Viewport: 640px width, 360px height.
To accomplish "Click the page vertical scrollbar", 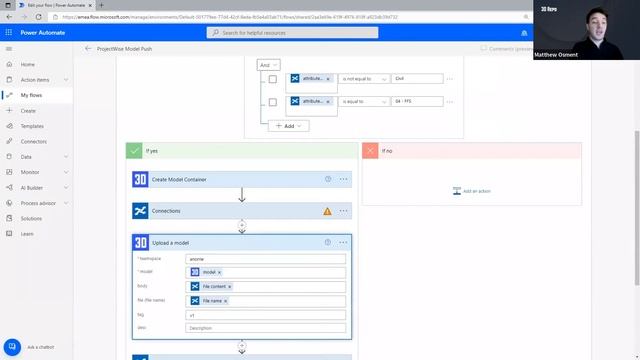I will (x=636, y=208).
